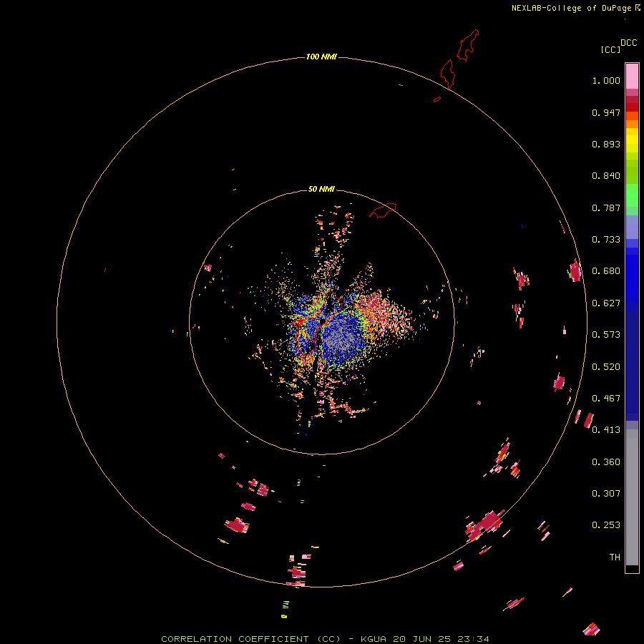Select the 0.947 legend value
Screen dimensions: 644x644
tap(606, 112)
